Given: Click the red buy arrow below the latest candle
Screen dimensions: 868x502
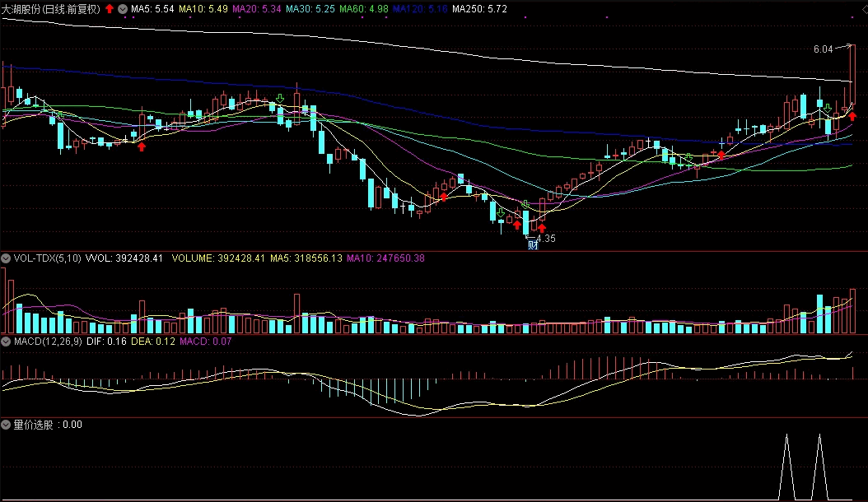Looking at the screenshot, I should (x=852, y=116).
